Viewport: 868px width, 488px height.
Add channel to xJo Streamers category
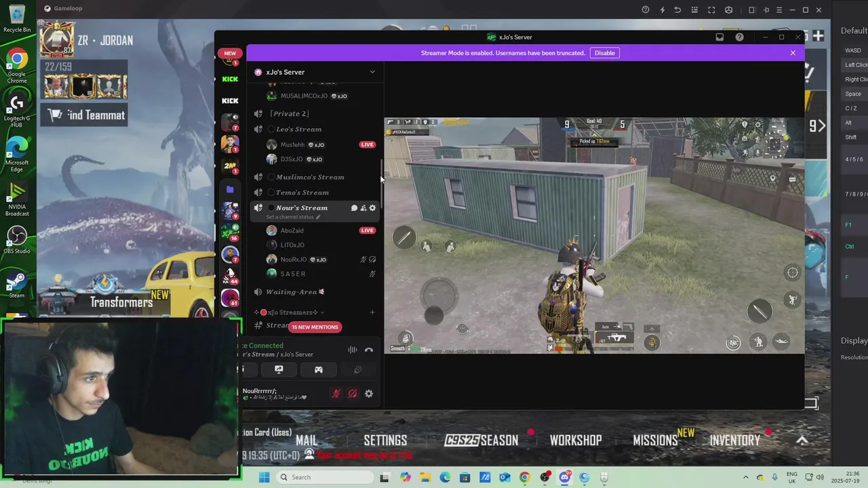coord(372,312)
